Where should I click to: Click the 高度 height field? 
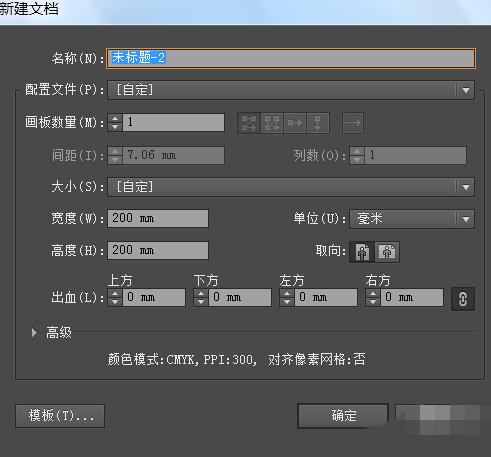pyautogui.click(x=158, y=250)
